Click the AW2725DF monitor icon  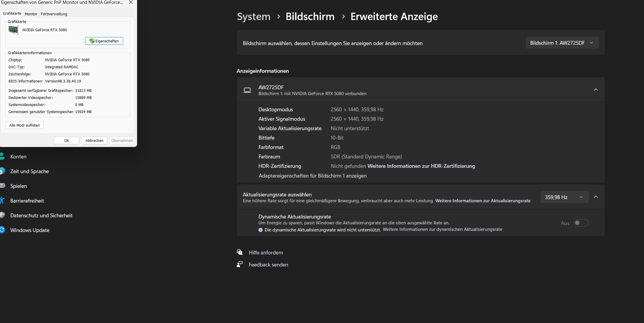247,90
